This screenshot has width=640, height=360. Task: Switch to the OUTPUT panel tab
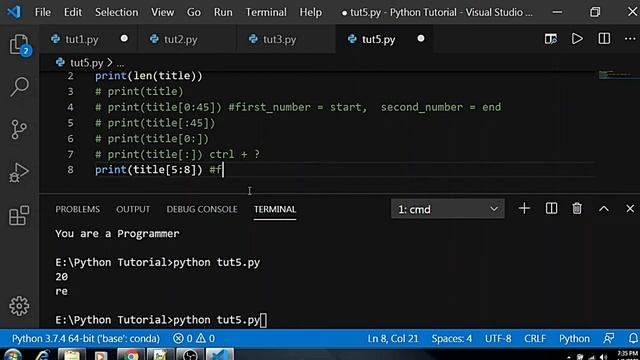(x=133, y=209)
